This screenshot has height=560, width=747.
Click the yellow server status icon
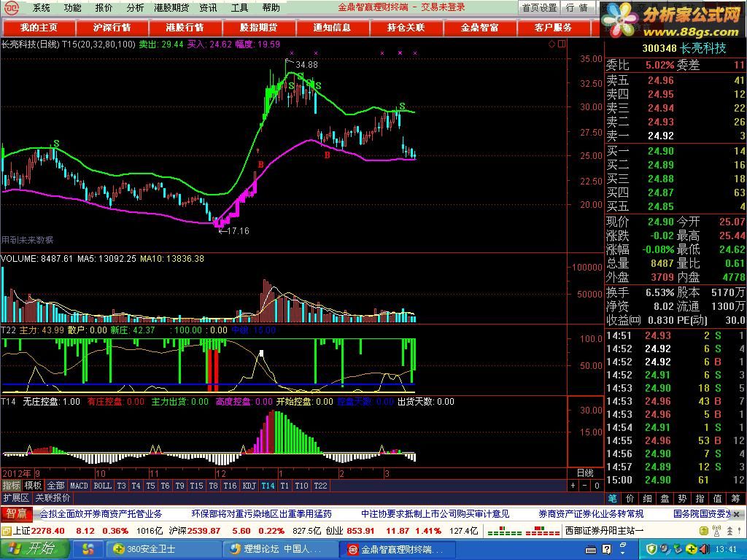[x=704, y=531]
